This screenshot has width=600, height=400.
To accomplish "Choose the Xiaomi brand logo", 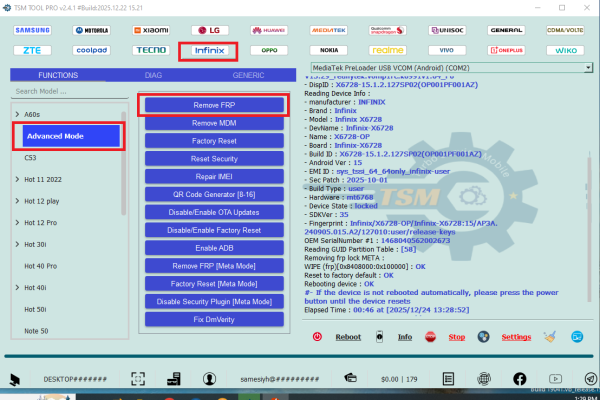I will coord(151,30).
